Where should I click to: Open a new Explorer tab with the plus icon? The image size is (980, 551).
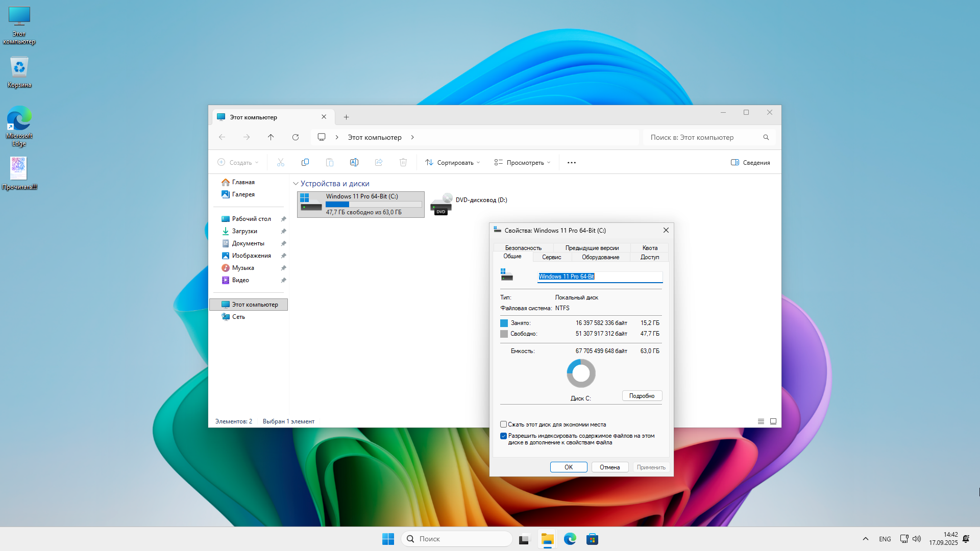point(346,117)
